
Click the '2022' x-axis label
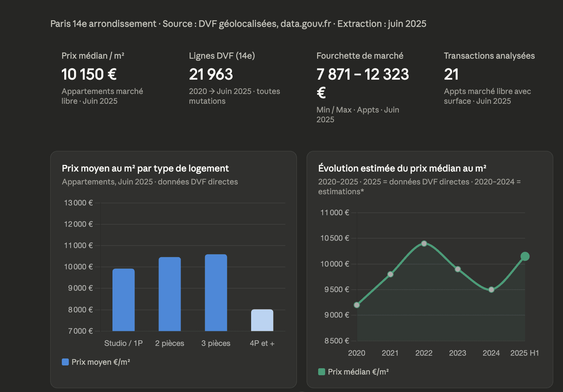pos(424,353)
